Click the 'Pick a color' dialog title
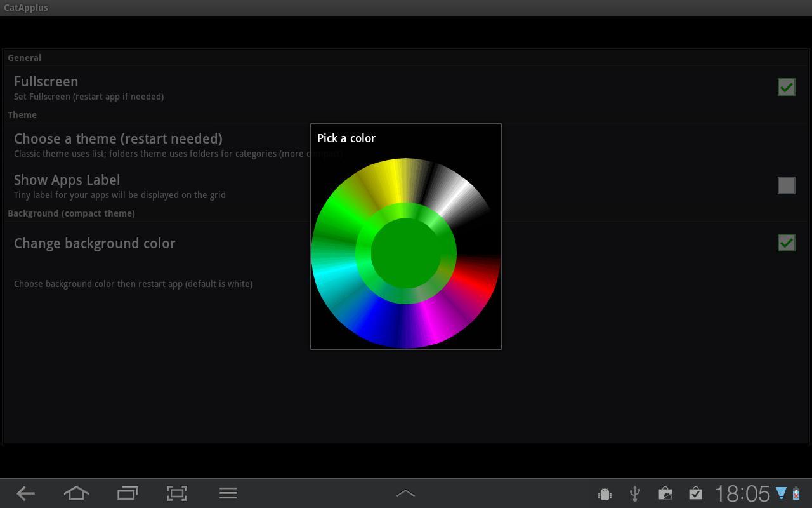Viewport: 812px width, 508px height. pos(346,138)
